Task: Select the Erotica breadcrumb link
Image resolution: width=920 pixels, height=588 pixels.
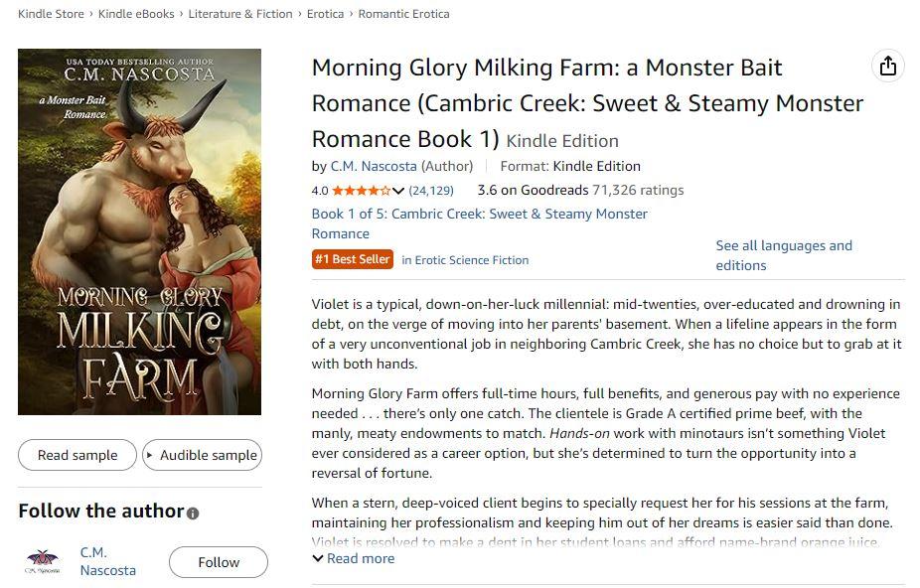Action: tap(325, 14)
